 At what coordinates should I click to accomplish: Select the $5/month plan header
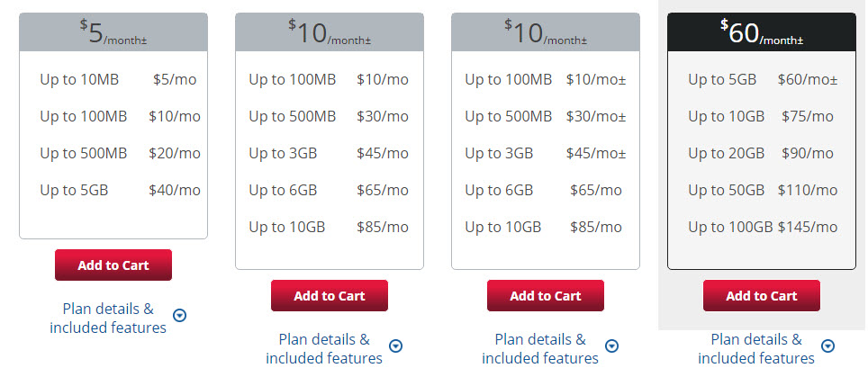(113, 32)
